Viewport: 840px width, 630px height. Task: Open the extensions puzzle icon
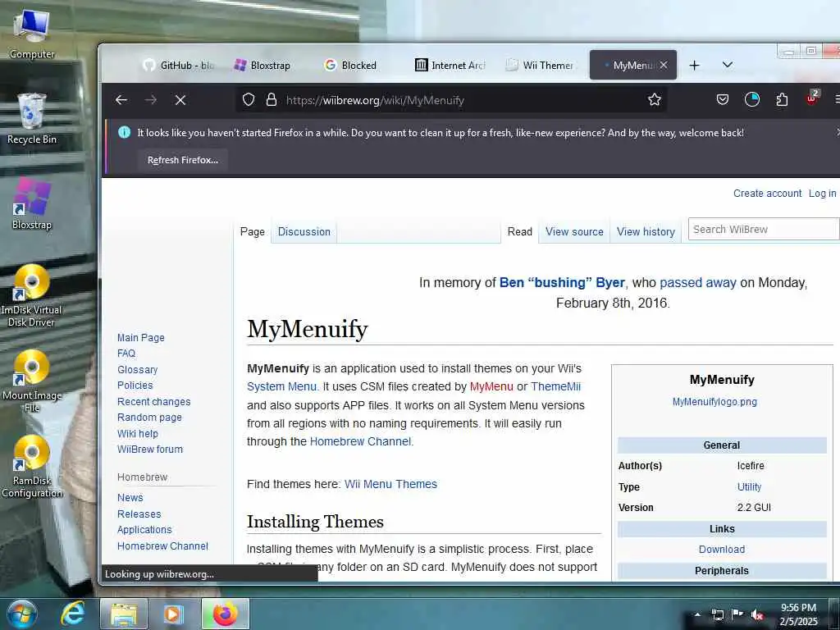click(x=782, y=99)
